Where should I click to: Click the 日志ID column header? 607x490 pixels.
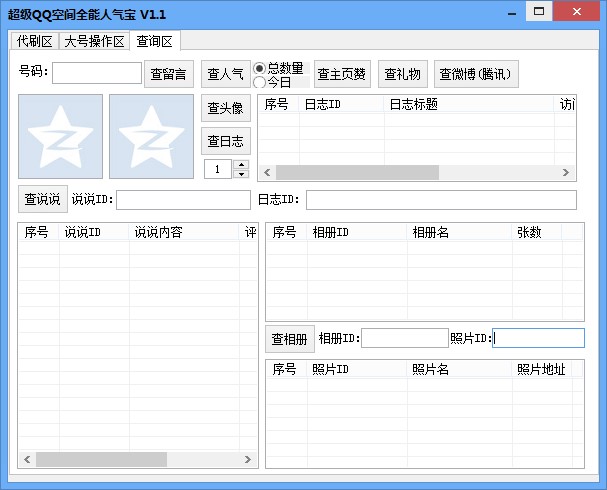(x=341, y=105)
